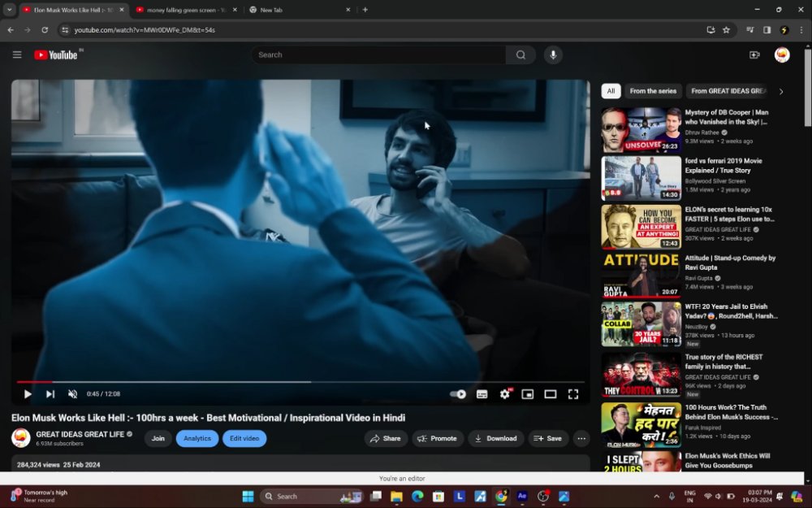Click Edit video button
The image size is (812, 508).
click(x=244, y=439)
